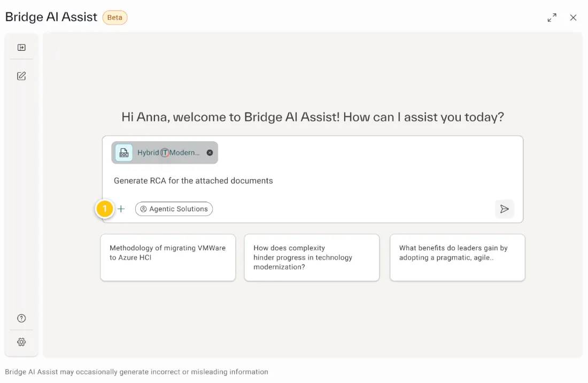Start a new chat with the compose icon
This screenshot has height=383, width=588.
[21, 76]
